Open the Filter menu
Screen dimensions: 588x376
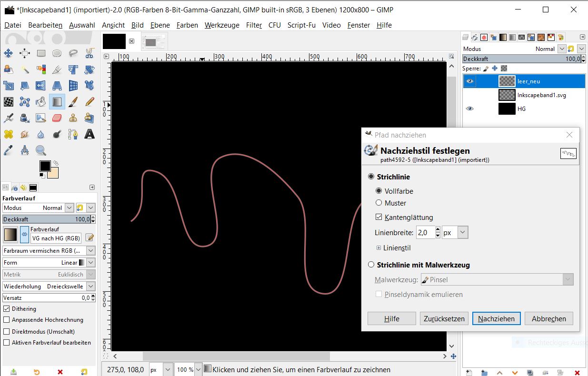click(x=254, y=25)
